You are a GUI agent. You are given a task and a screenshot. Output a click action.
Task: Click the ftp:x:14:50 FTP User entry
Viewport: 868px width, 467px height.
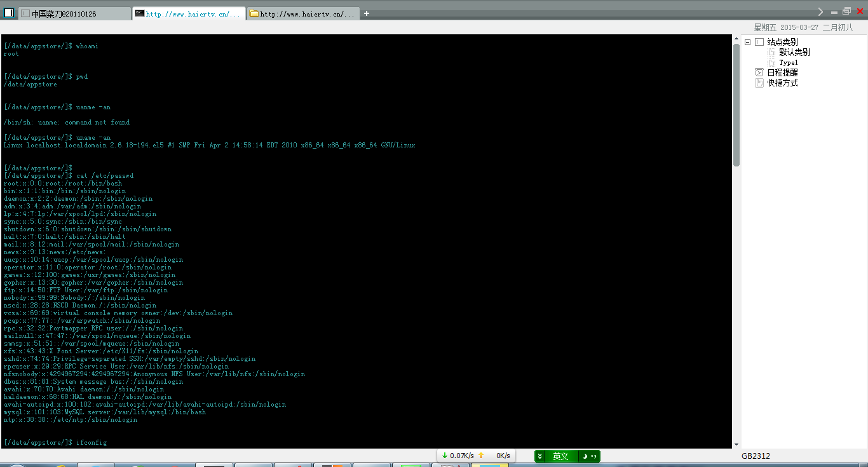(x=86, y=290)
